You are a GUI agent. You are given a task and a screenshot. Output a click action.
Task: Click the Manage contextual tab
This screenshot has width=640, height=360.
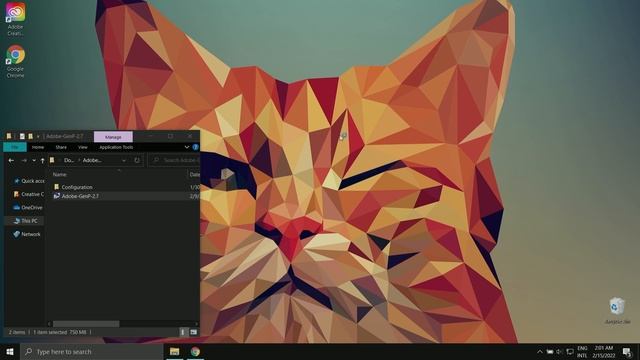113,137
